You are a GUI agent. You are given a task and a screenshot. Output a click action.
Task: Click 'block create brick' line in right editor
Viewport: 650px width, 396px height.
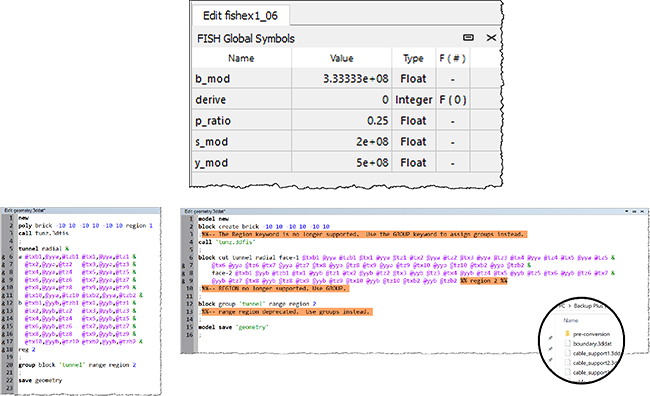[x=264, y=226]
